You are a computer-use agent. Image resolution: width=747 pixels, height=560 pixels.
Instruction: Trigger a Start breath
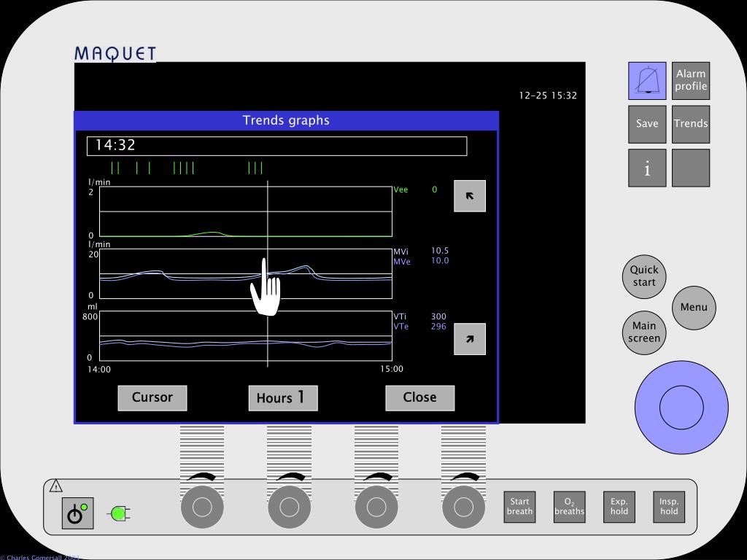click(x=519, y=507)
